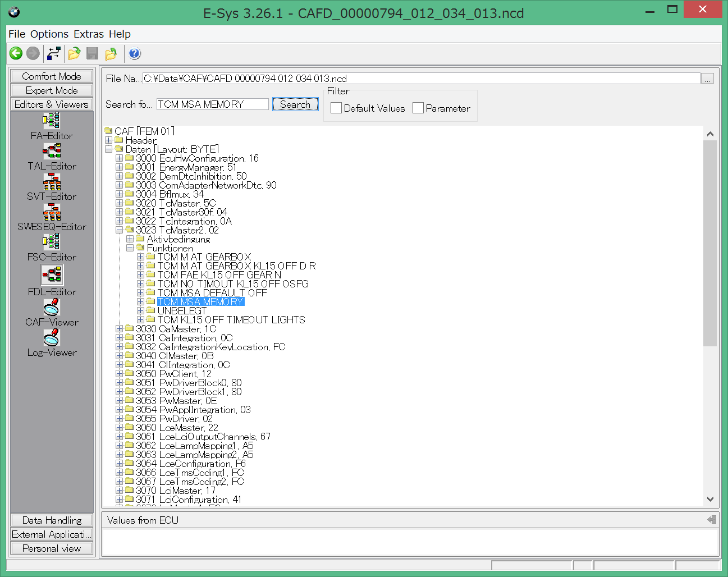The height and width of the screenshot is (577, 728).
Task: Click the tree scrollbar up arrow
Action: (710, 134)
